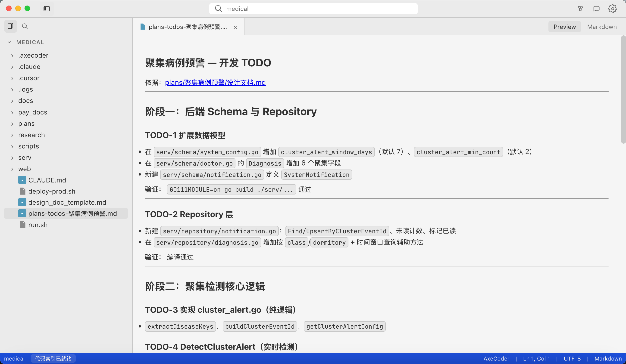Close the plans-todos tab

click(235, 27)
